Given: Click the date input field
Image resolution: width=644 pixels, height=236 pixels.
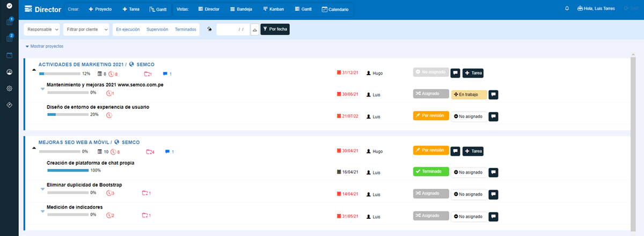Looking at the screenshot, I should click(x=233, y=29).
